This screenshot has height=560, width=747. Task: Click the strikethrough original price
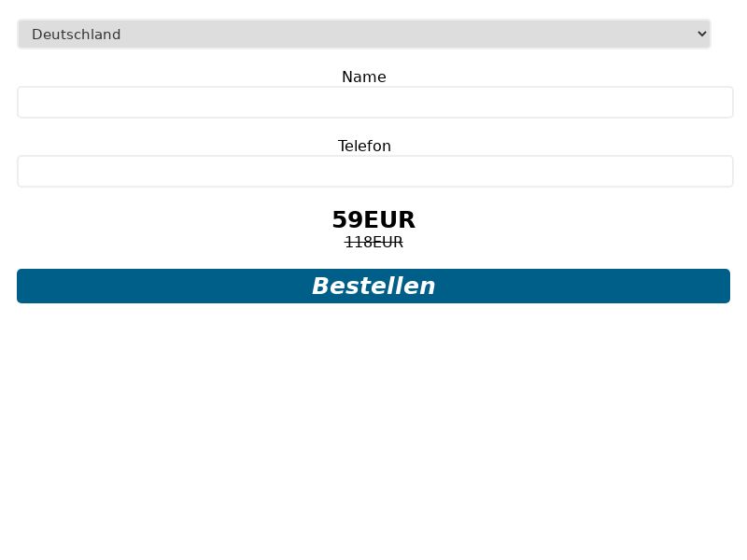click(x=373, y=243)
